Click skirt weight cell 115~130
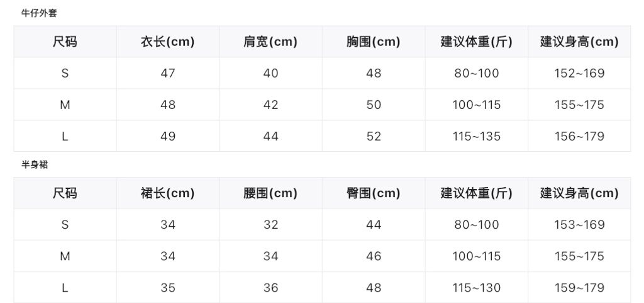 point(477,288)
